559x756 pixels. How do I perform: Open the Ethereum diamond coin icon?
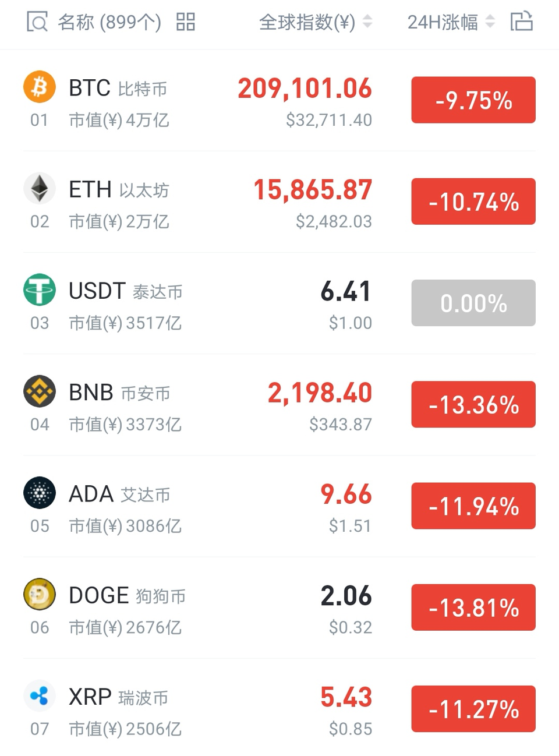[x=40, y=188]
